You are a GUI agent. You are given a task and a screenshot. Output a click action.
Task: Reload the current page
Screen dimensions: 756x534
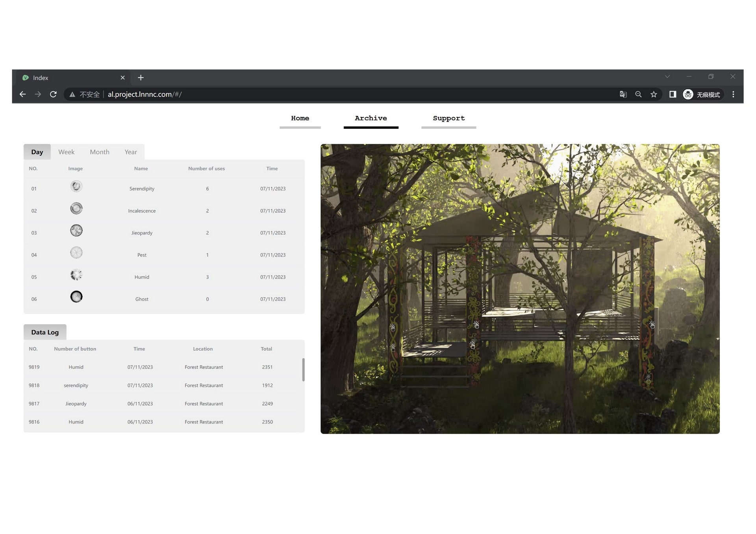point(53,94)
